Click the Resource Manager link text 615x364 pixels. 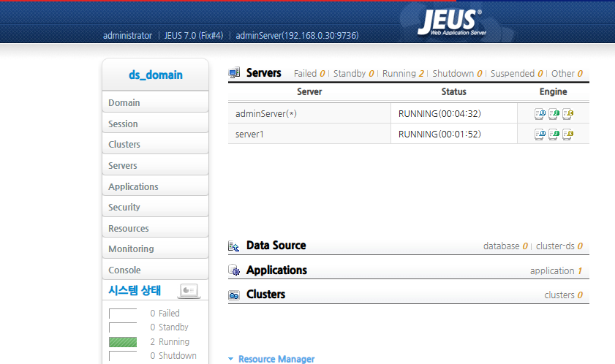point(276,359)
